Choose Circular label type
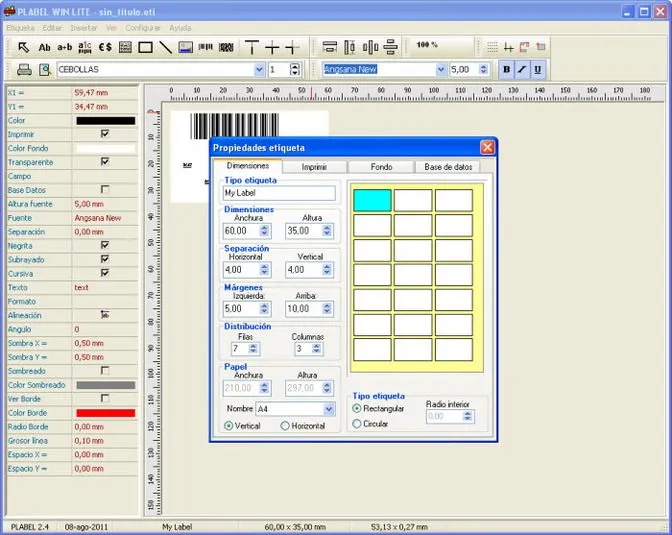 point(358,424)
